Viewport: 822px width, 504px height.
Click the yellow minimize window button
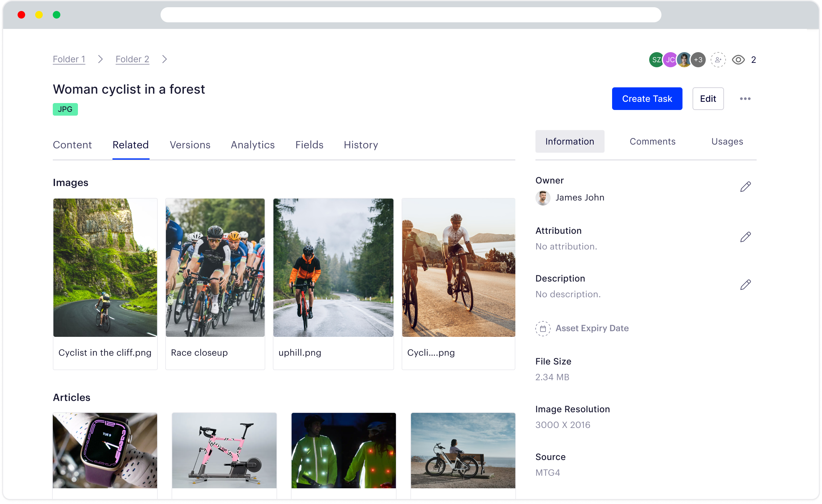pos(39,15)
